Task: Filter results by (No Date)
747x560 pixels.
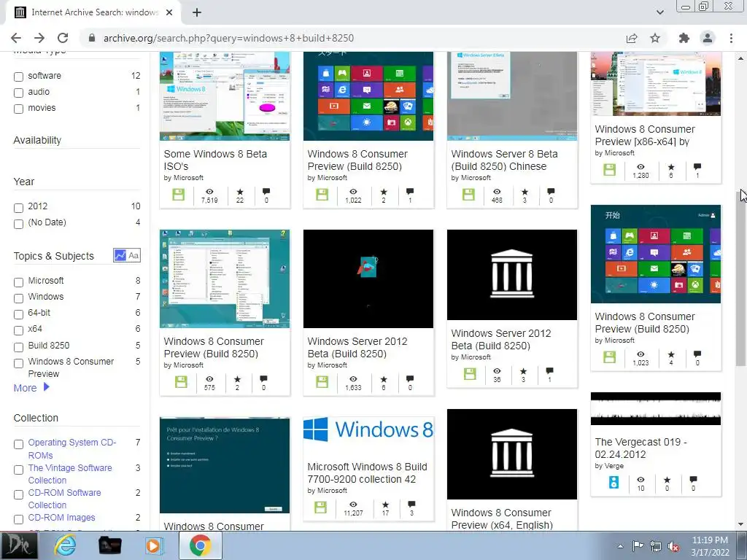Action: point(18,224)
